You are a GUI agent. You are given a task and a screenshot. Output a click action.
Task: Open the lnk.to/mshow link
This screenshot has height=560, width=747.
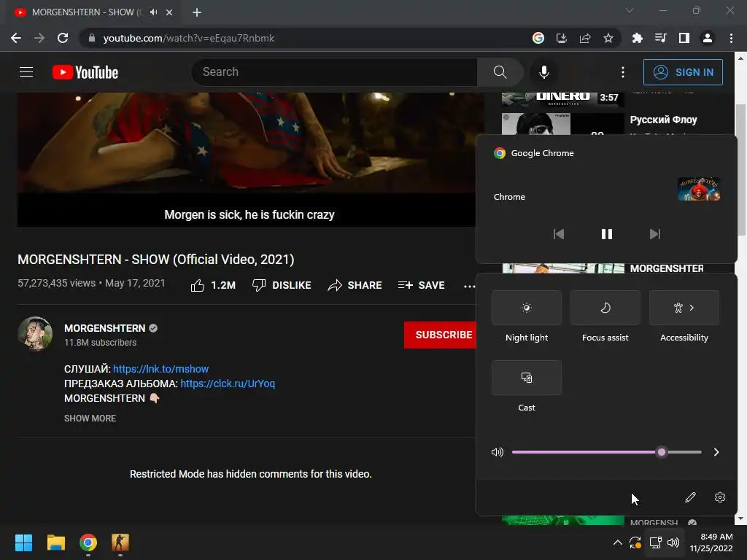(160, 369)
